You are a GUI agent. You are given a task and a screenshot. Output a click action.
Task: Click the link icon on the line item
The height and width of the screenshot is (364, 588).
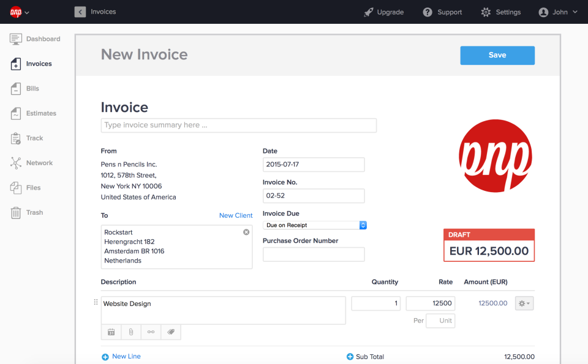(x=151, y=332)
